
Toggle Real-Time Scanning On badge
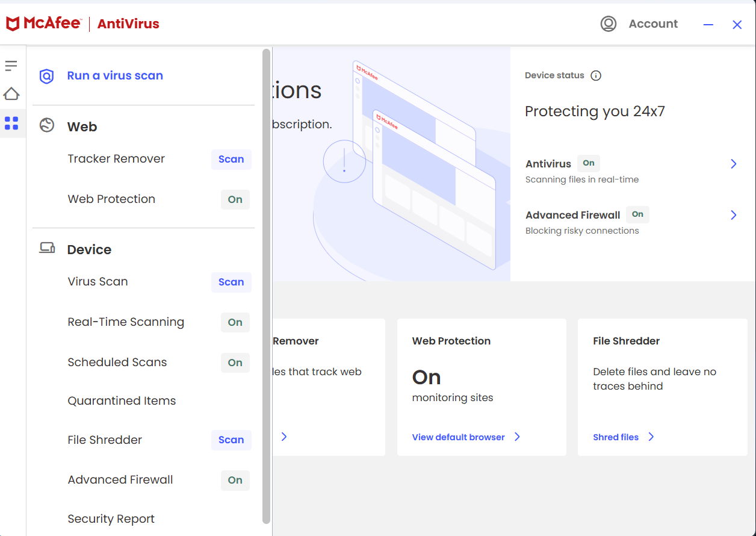235,323
